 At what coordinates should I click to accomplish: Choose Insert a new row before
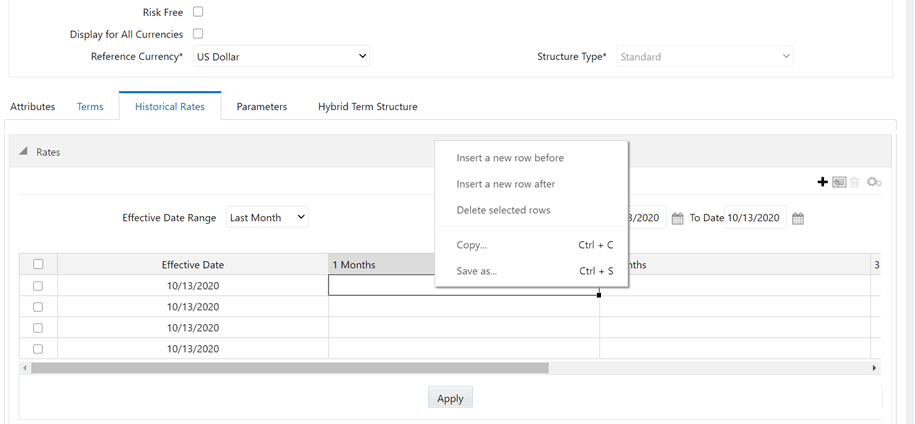tap(531, 158)
